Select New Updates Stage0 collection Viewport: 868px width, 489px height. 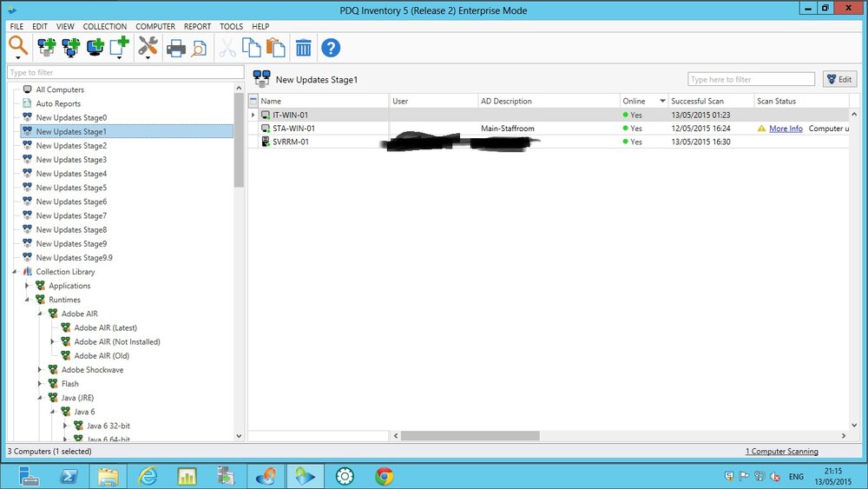click(x=71, y=117)
